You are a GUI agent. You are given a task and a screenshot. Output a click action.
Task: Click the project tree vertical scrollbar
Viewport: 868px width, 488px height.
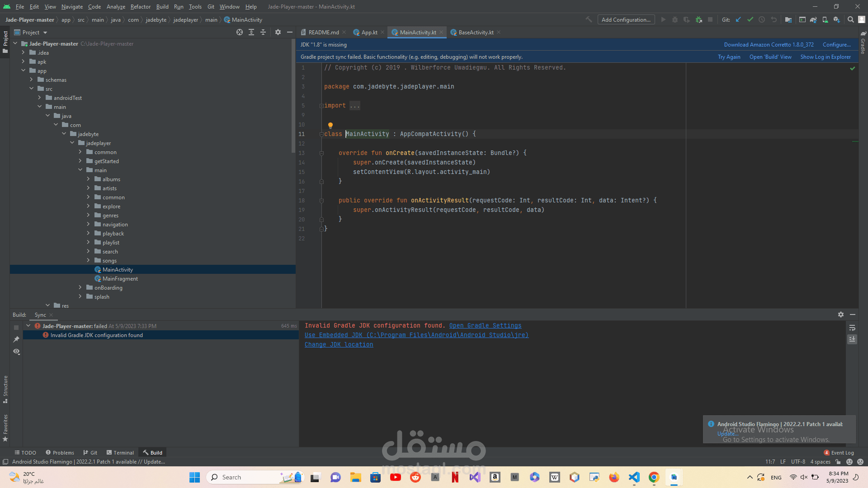coord(293,95)
